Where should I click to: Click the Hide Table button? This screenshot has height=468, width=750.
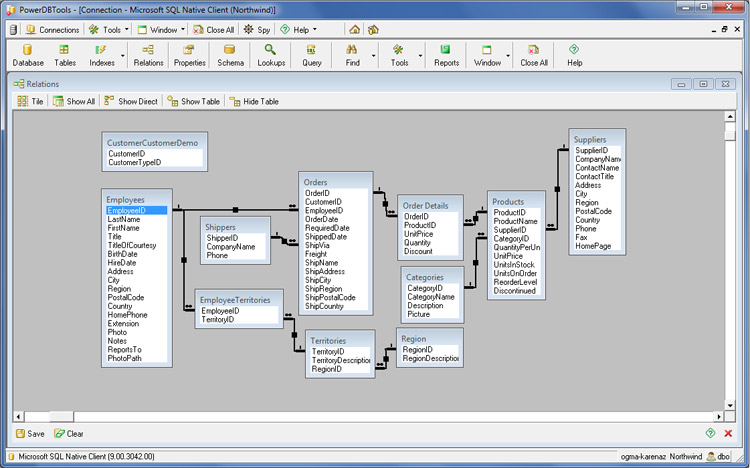254,101
